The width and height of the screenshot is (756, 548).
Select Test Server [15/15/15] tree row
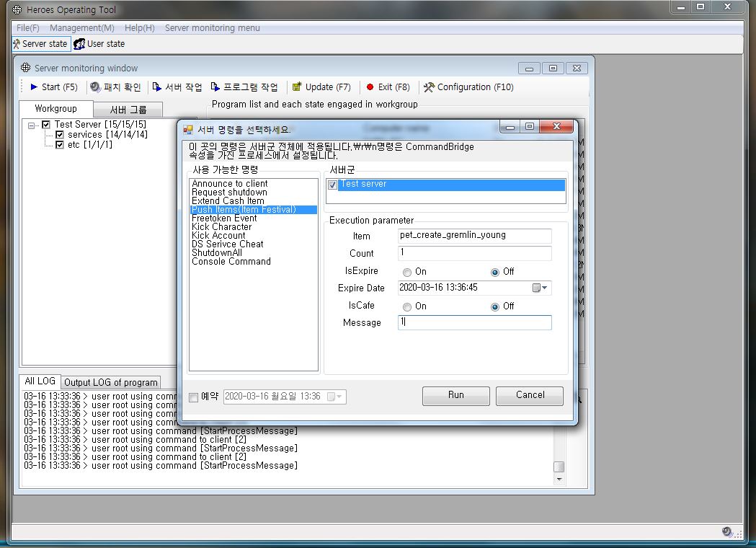[100, 125]
